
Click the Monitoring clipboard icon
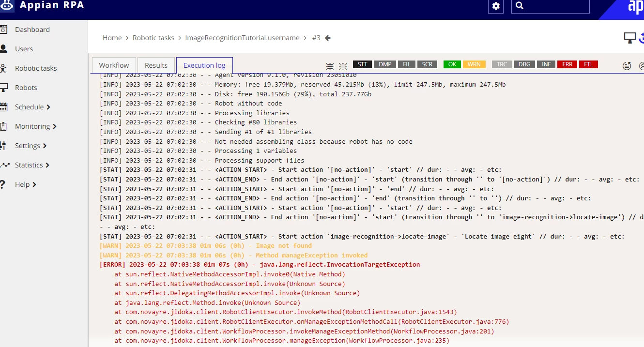(x=3, y=126)
